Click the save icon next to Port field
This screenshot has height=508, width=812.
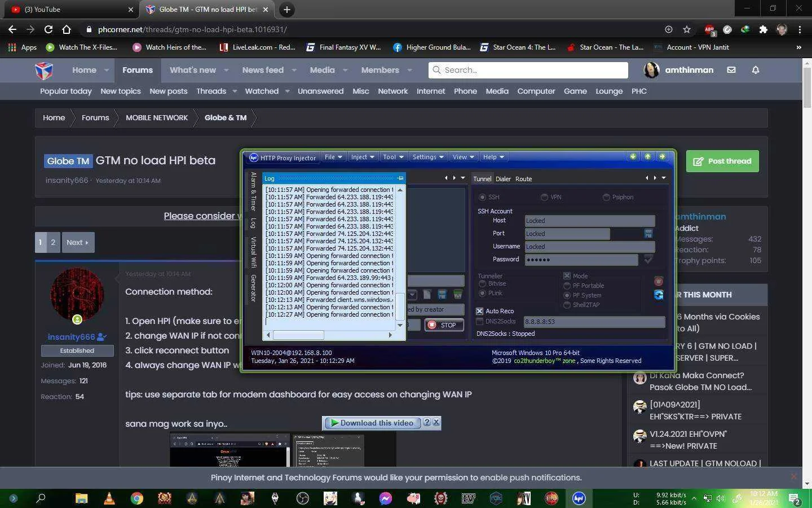point(648,233)
